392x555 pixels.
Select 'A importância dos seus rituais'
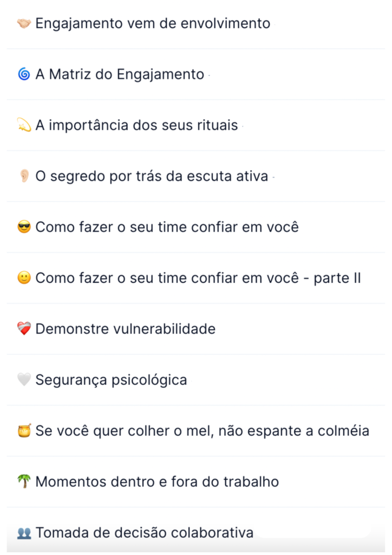click(196, 125)
